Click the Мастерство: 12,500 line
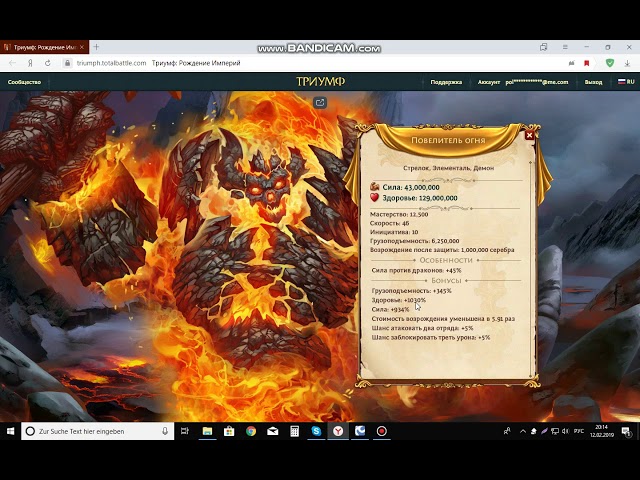This screenshot has height=480, width=640. [399, 214]
